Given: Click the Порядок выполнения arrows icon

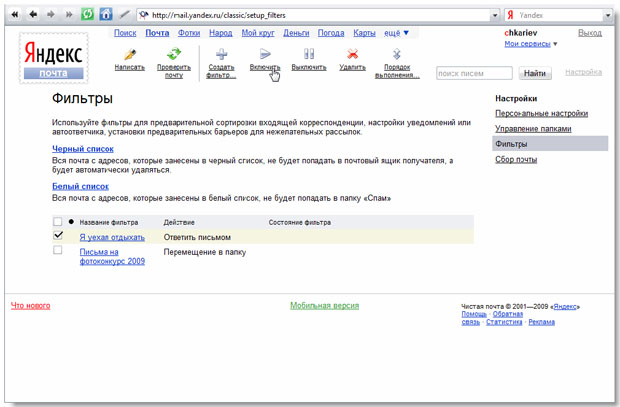Looking at the screenshot, I should point(397,54).
